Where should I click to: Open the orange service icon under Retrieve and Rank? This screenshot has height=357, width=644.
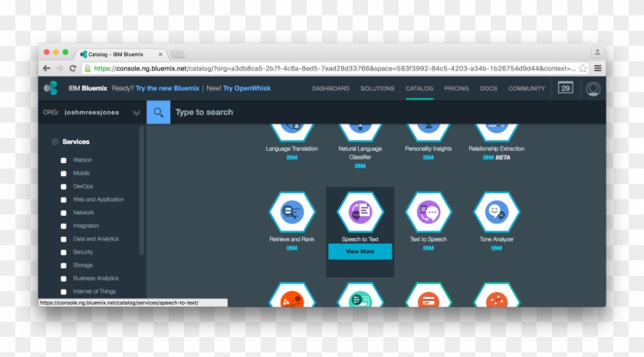click(291, 296)
